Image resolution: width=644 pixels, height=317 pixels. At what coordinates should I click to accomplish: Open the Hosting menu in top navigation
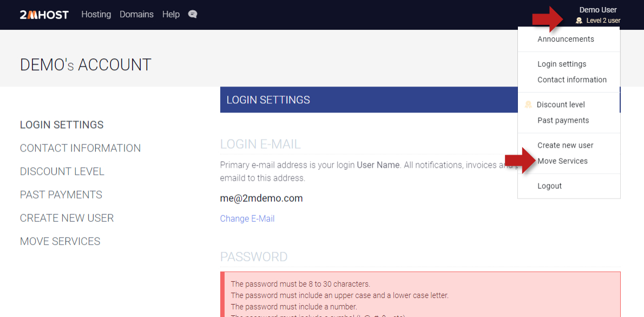click(x=96, y=15)
